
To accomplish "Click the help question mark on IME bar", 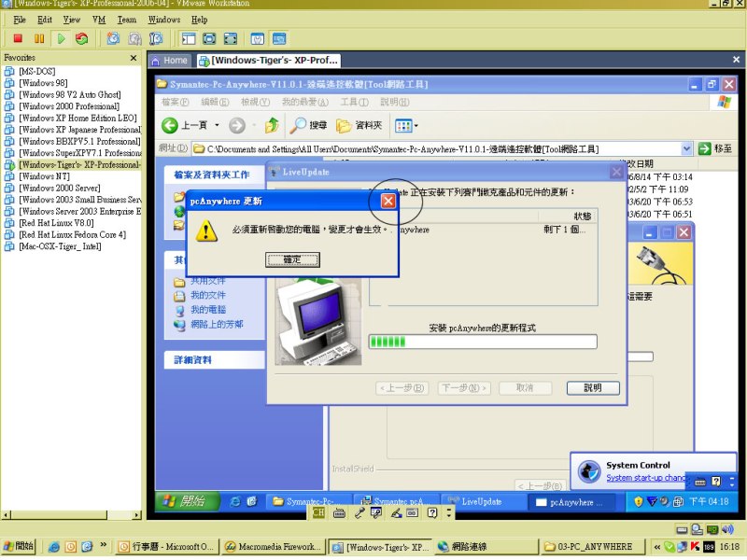I will point(432,512).
